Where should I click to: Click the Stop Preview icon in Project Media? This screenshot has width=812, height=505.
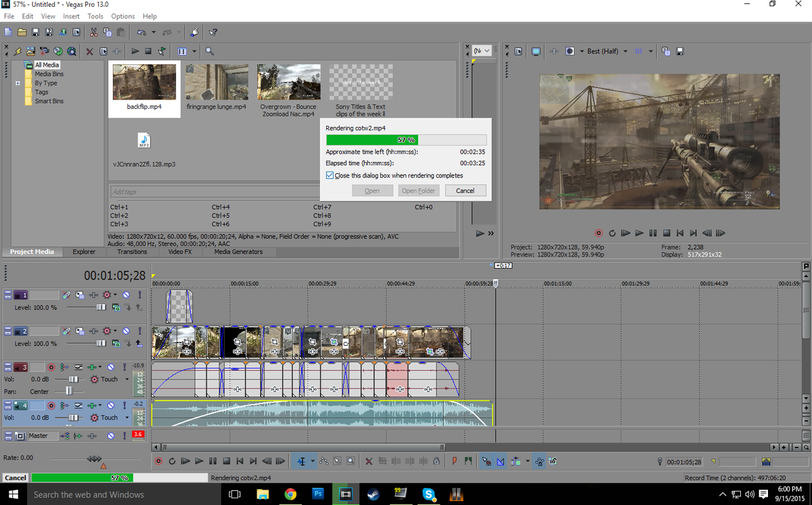tap(148, 51)
